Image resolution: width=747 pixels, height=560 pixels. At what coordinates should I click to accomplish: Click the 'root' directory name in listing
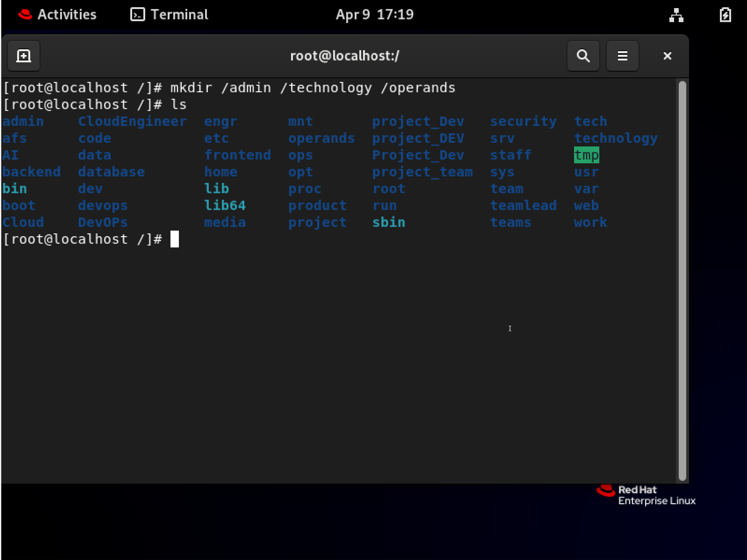pyautogui.click(x=389, y=189)
